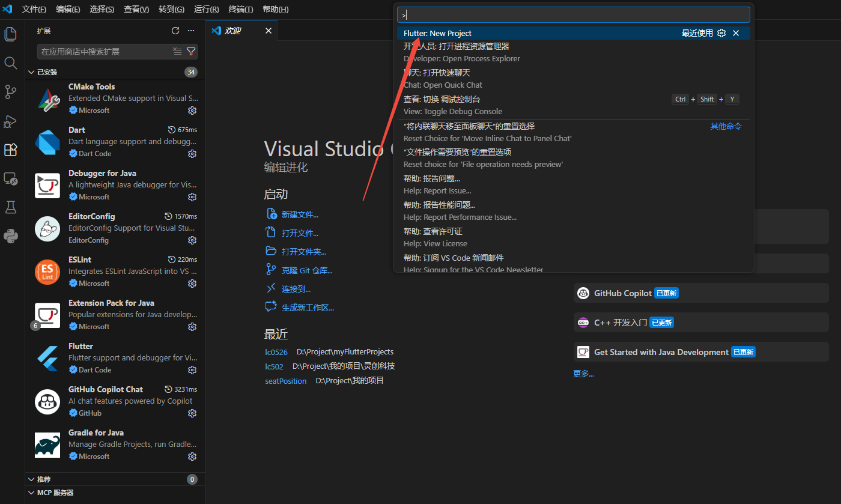This screenshot has width=841, height=504.
Task: Open C++ getting started walkthrough
Action: tap(701, 323)
